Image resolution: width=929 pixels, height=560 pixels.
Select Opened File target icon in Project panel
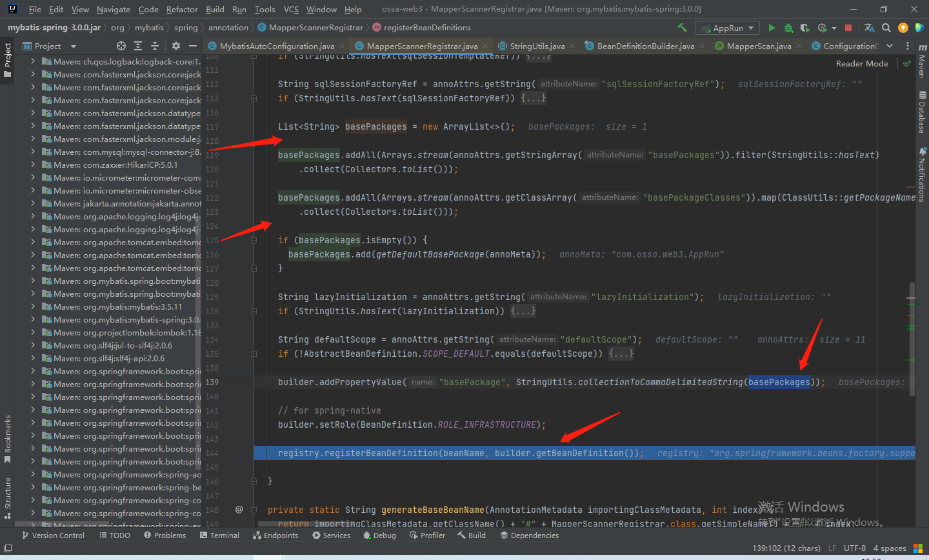121,46
